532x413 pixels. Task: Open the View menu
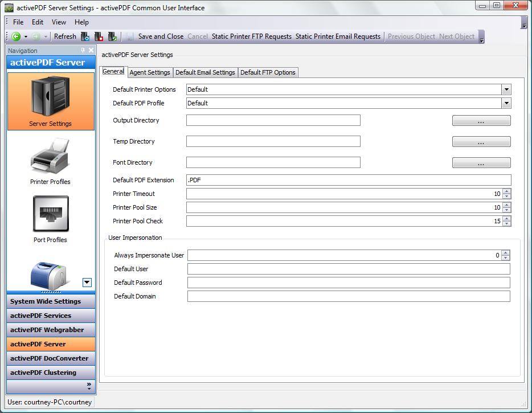tap(59, 22)
